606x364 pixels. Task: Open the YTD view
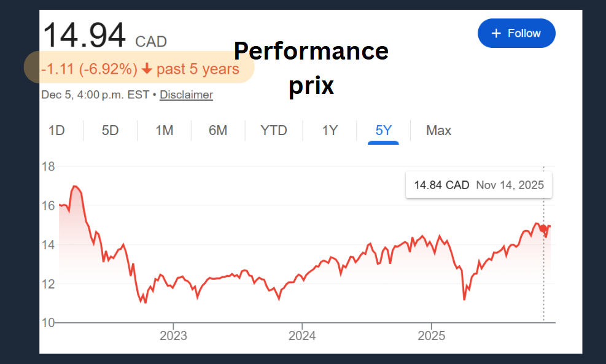pyautogui.click(x=273, y=130)
